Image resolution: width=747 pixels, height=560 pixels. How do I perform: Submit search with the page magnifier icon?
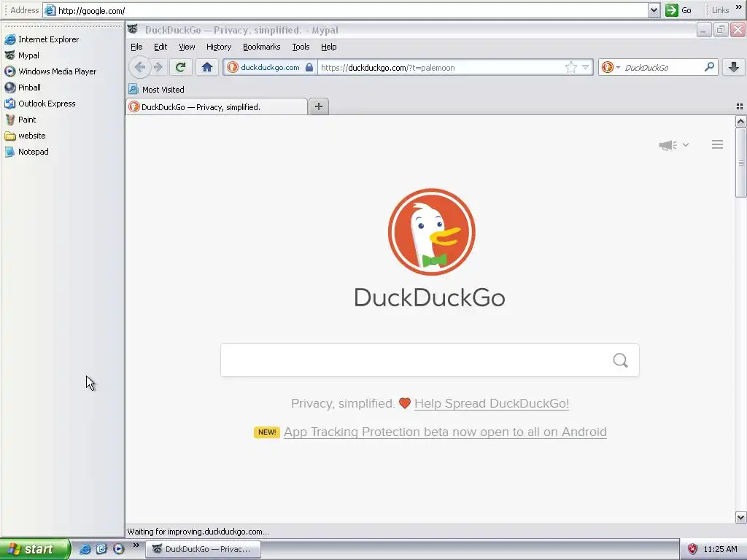click(620, 360)
